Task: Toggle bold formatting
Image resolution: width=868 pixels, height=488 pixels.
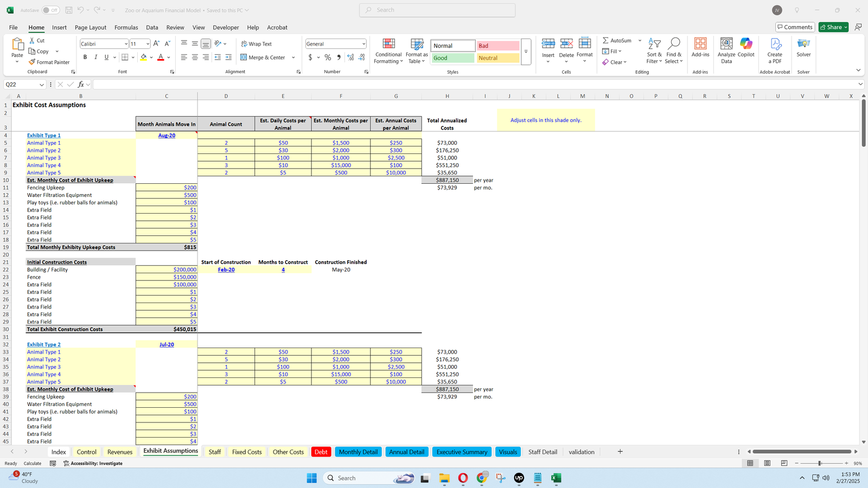Action: click(x=85, y=57)
